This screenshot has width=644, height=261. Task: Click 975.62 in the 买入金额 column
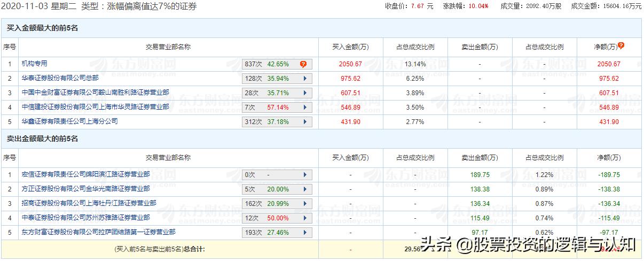point(350,79)
